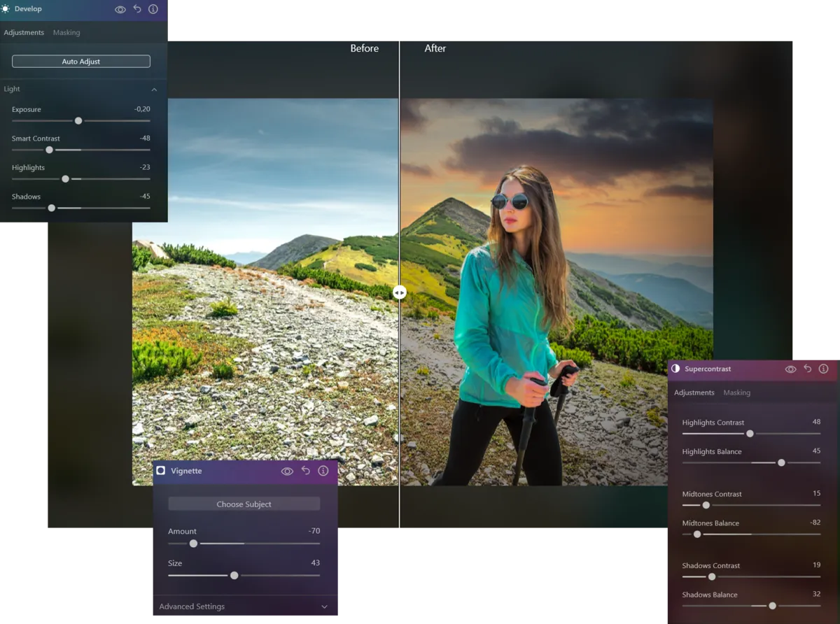Click the Before/After divider handle

[x=400, y=292]
